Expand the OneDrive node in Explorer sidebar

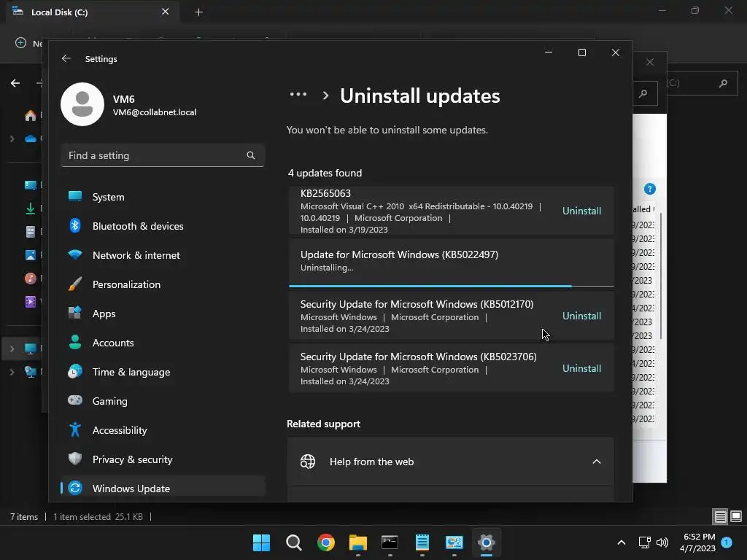click(x=12, y=139)
